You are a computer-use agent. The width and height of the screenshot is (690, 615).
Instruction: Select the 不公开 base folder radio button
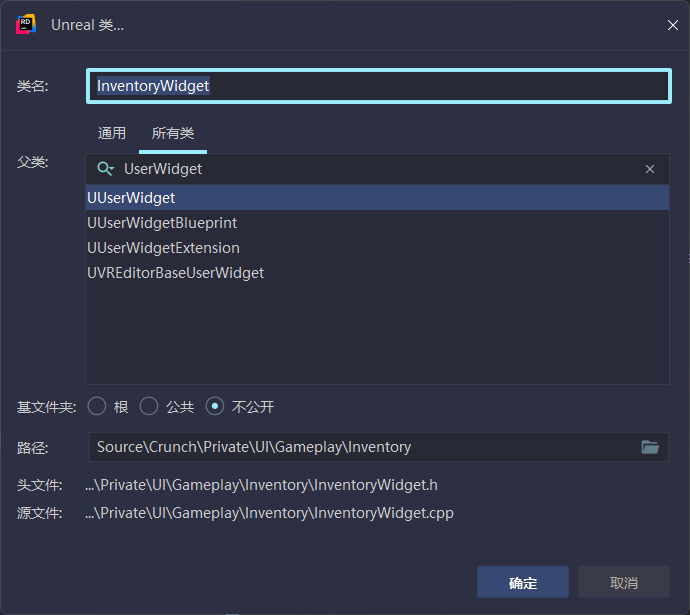[215, 406]
